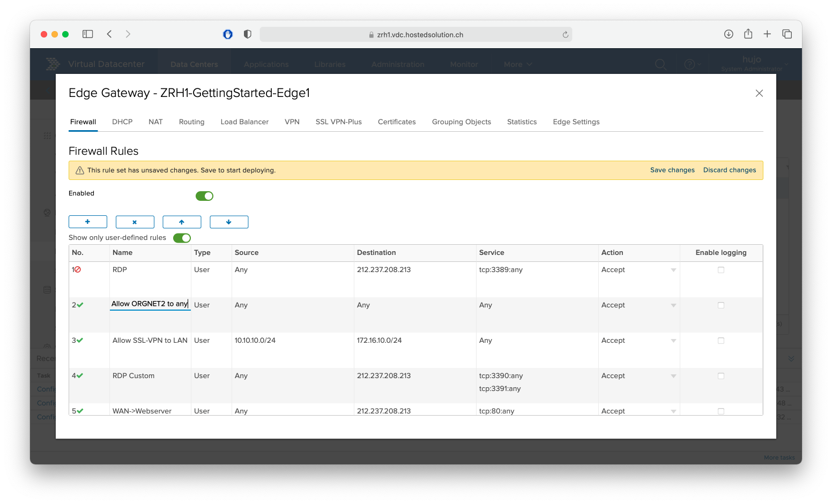Click the green checkmark on rule 3

click(x=80, y=340)
